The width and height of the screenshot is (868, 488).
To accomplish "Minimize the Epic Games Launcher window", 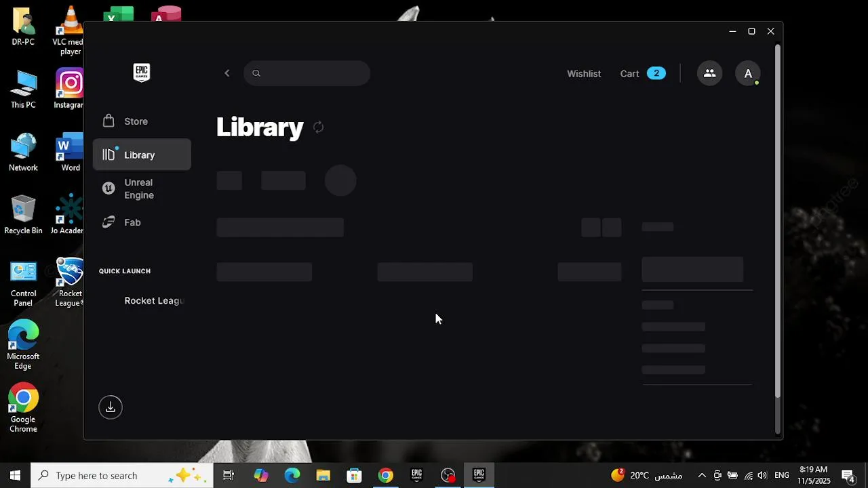I will coord(732,31).
